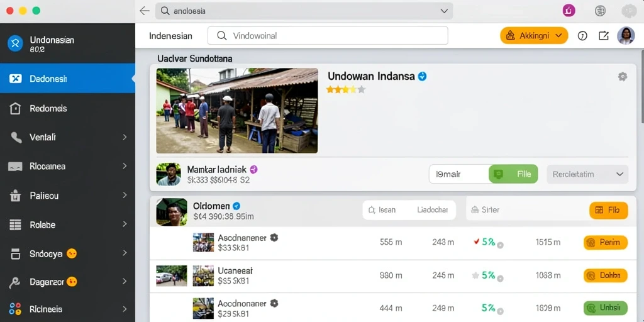Click the 880 m value
Screen dimensions: 644x322
click(x=391, y=275)
